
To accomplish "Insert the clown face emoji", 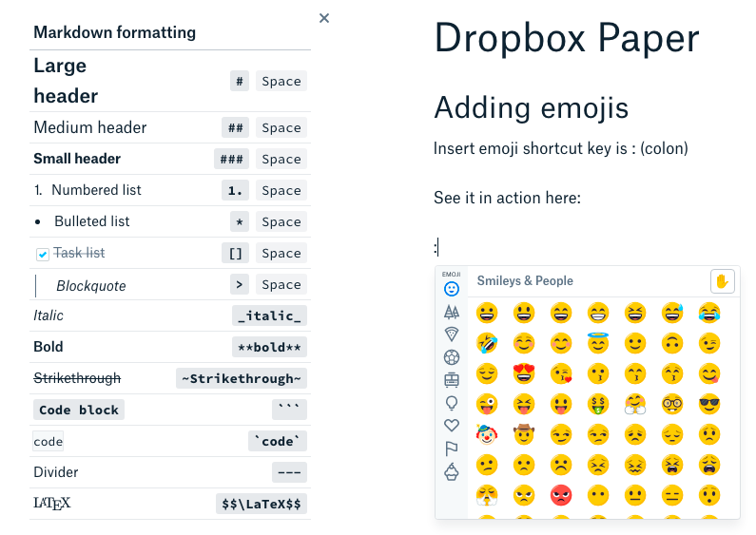I will tap(487, 435).
